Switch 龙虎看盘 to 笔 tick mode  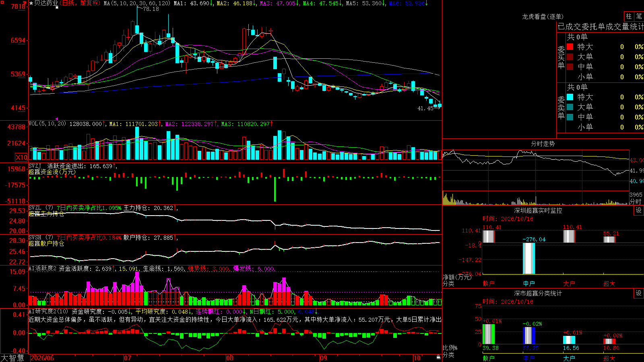639,16
